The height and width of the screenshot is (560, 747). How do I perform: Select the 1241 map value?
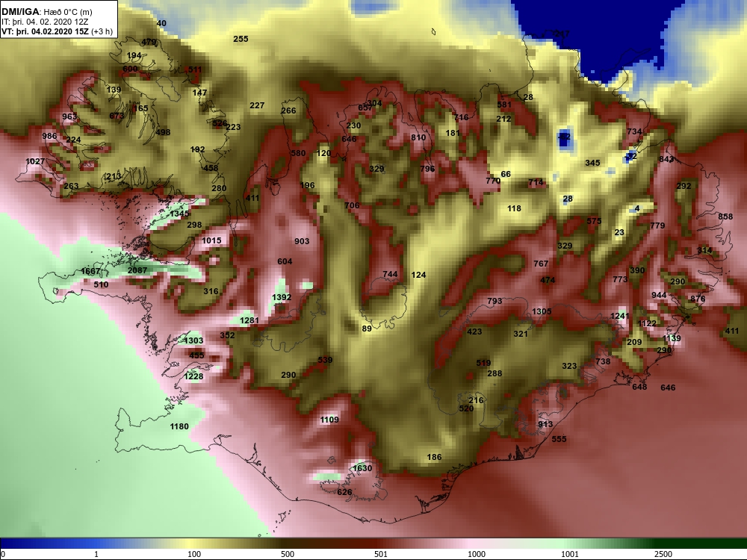[x=620, y=316]
